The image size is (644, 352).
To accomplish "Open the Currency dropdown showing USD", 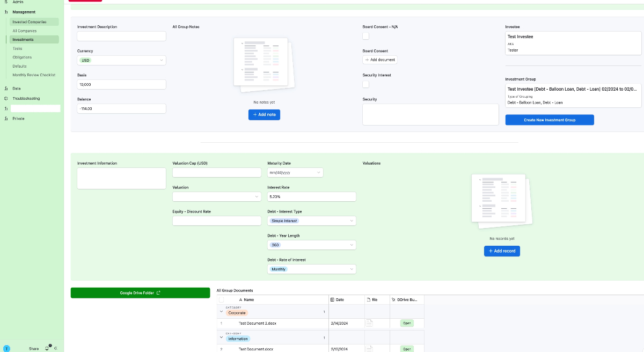I will pyautogui.click(x=121, y=60).
